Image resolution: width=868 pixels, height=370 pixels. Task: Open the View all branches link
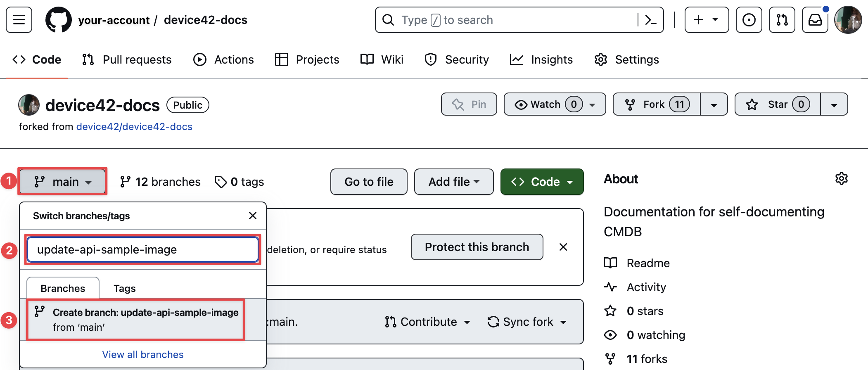point(143,355)
